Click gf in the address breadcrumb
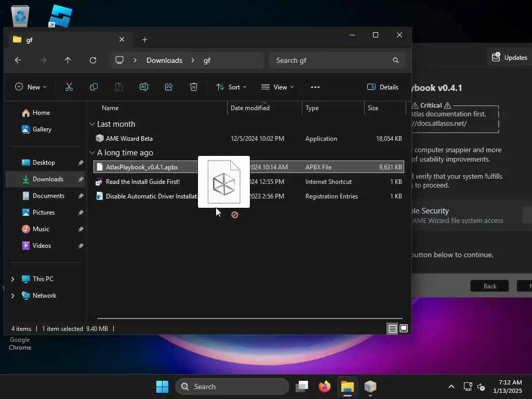 (x=207, y=60)
